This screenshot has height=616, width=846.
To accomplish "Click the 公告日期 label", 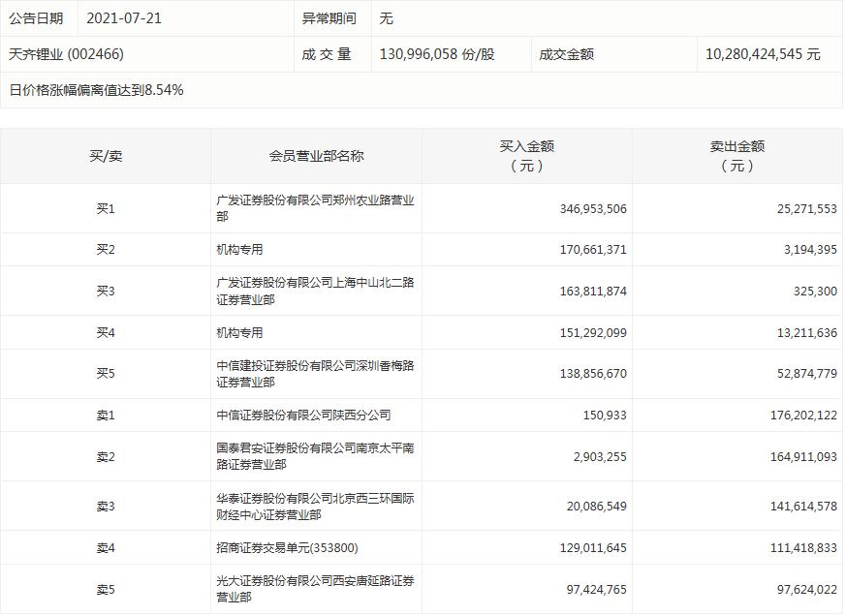I will (x=36, y=18).
